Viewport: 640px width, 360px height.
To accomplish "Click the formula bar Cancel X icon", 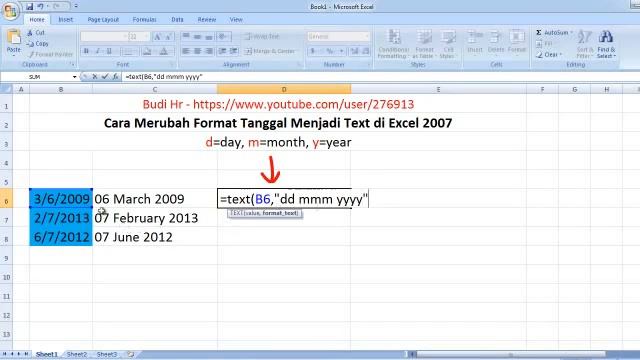I will click(x=95, y=76).
